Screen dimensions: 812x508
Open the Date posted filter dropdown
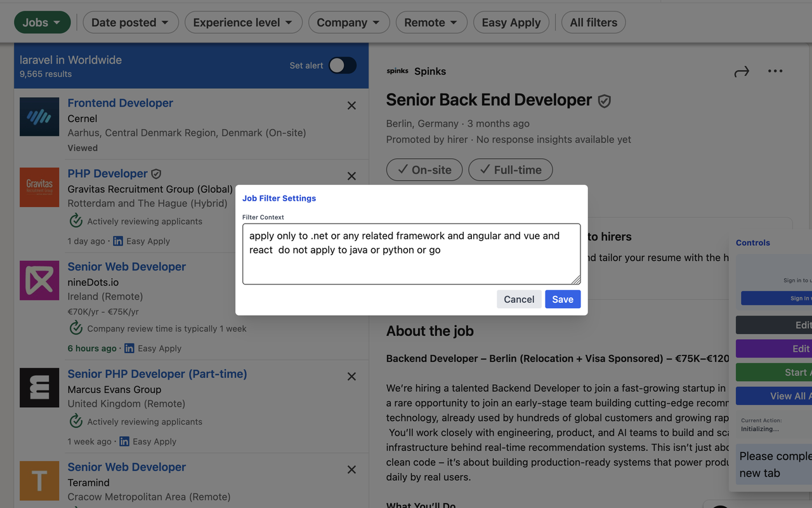[x=130, y=22]
